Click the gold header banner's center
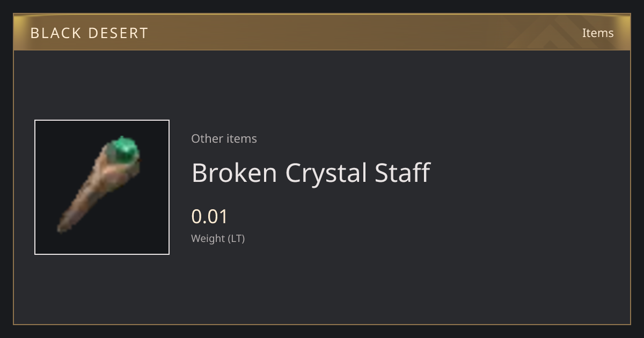The width and height of the screenshot is (644, 338). [x=322, y=32]
